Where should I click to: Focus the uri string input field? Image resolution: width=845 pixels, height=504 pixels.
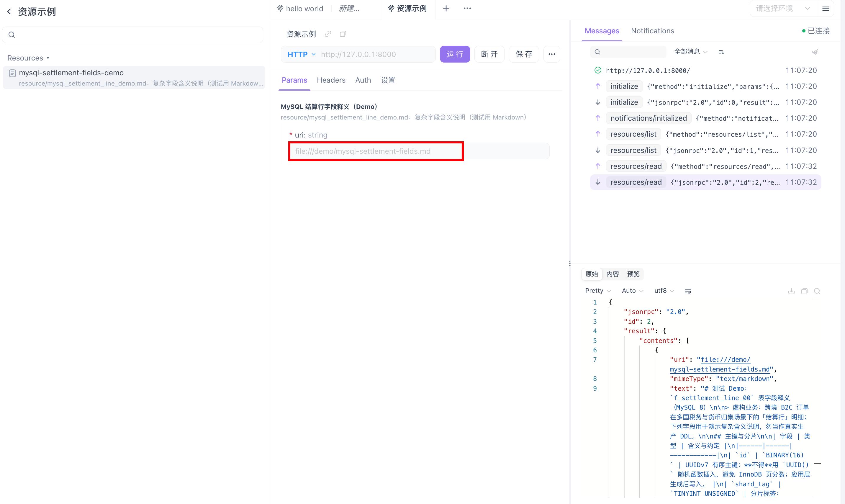tap(419, 151)
